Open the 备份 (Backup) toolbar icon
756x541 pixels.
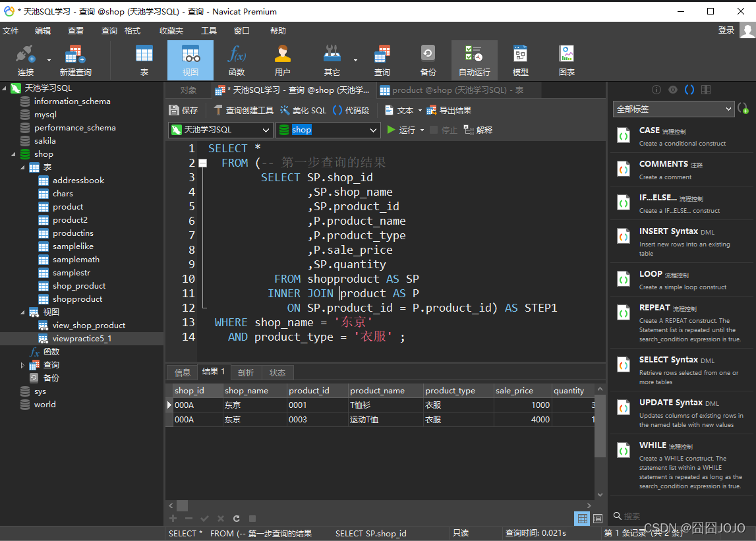pyautogui.click(x=428, y=60)
